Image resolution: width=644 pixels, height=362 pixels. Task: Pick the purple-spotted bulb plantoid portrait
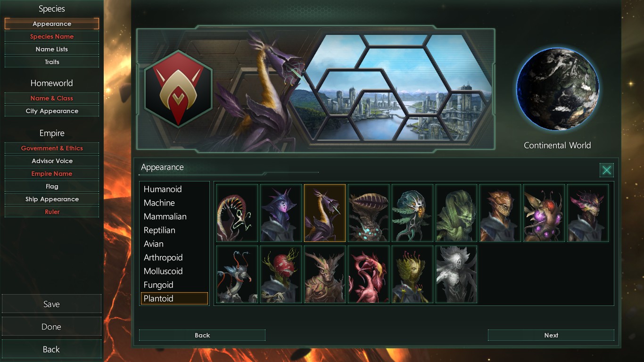[x=544, y=213]
